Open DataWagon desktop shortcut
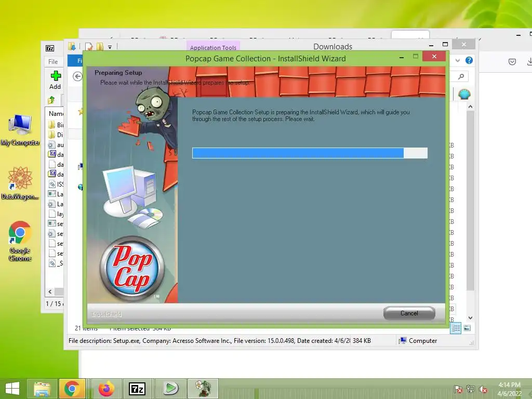532x399 pixels. pyautogui.click(x=20, y=183)
